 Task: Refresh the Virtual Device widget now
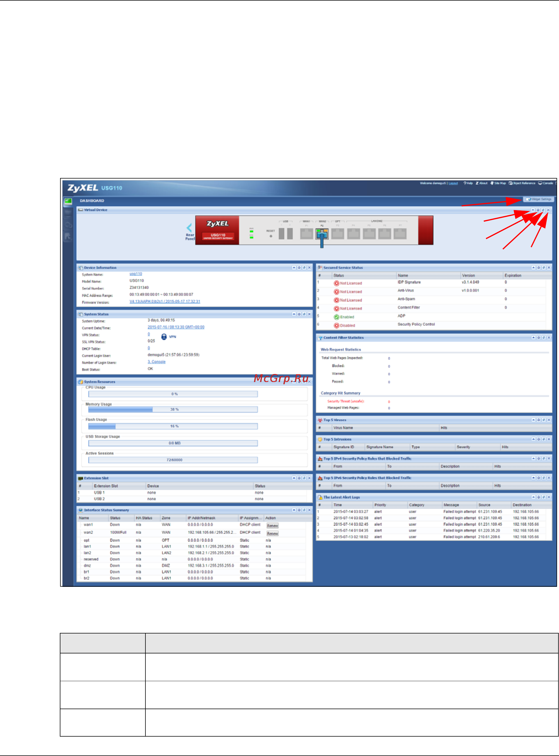pyautogui.click(x=543, y=210)
